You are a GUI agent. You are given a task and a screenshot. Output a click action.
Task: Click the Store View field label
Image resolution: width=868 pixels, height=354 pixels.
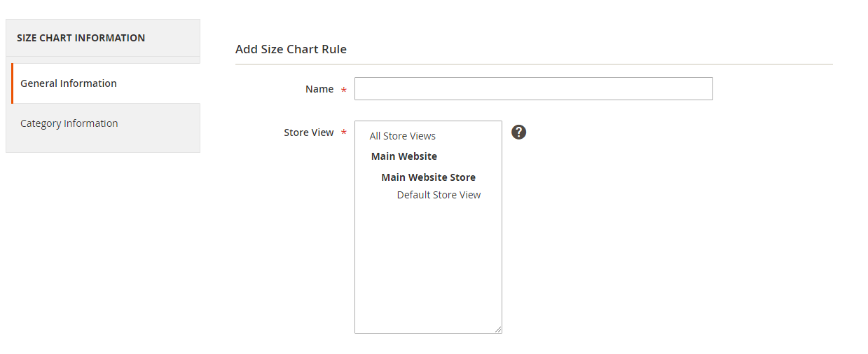pyautogui.click(x=308, y=132)
